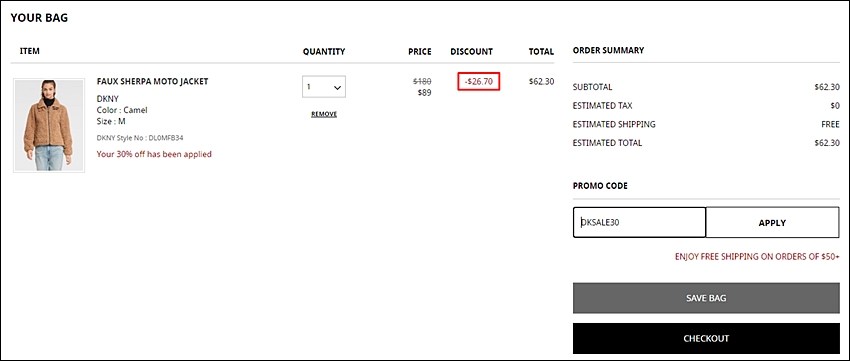
Task: Open the Faux Sherpa Moto Jacket title
Action: pyautogui.click(x=152, y=81)
